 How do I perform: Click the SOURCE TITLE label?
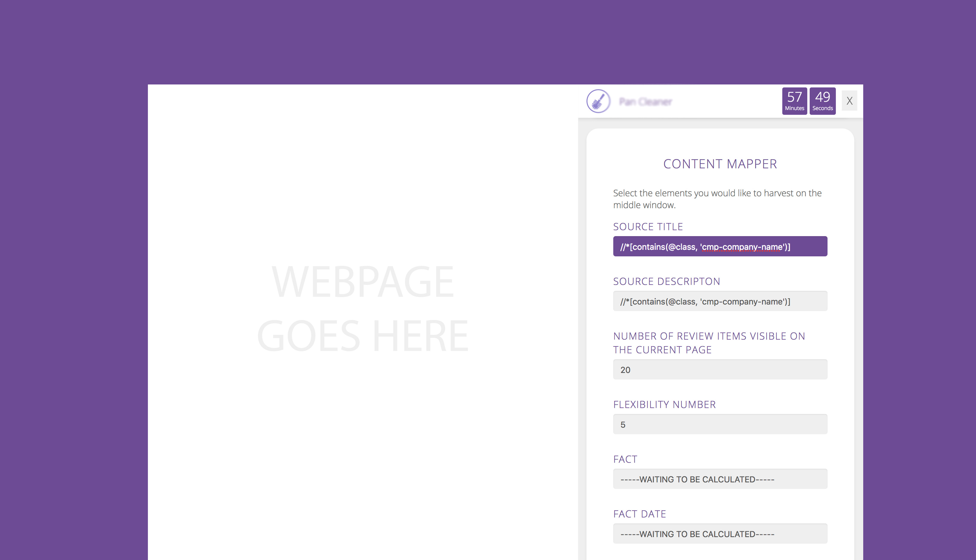tap(648, 227)
